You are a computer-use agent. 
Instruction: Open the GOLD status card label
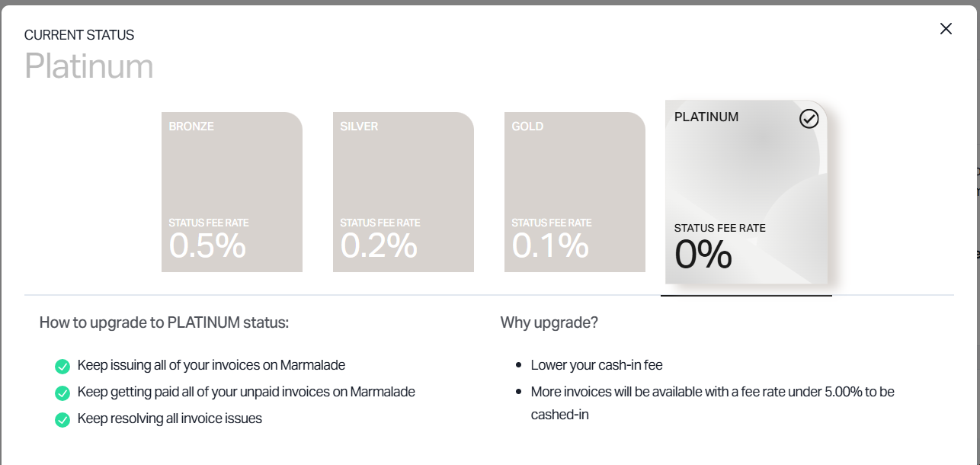click(x=527, y=127)
